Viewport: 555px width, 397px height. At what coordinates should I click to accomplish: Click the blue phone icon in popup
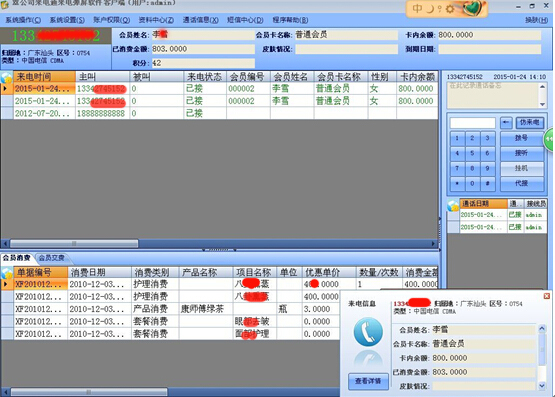pyautogui.click(x=368, y=332)
